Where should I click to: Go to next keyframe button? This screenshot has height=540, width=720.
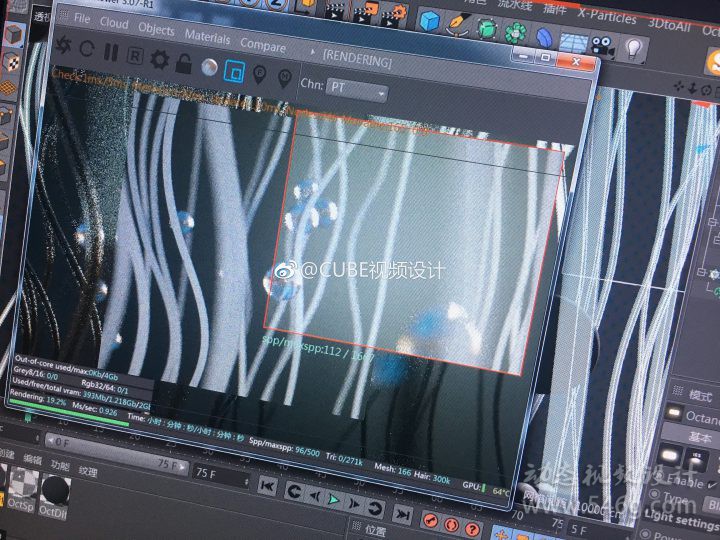(x=376, y=508)
